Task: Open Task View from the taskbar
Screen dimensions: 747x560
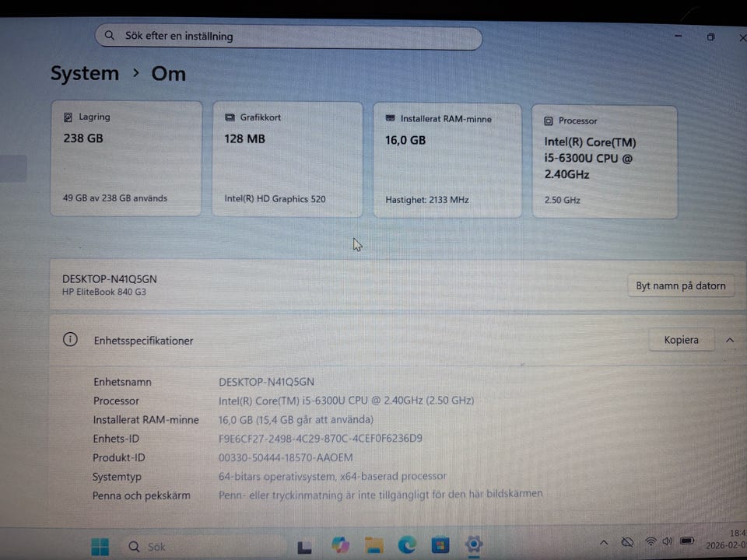Action: click(x=305, y=547)
